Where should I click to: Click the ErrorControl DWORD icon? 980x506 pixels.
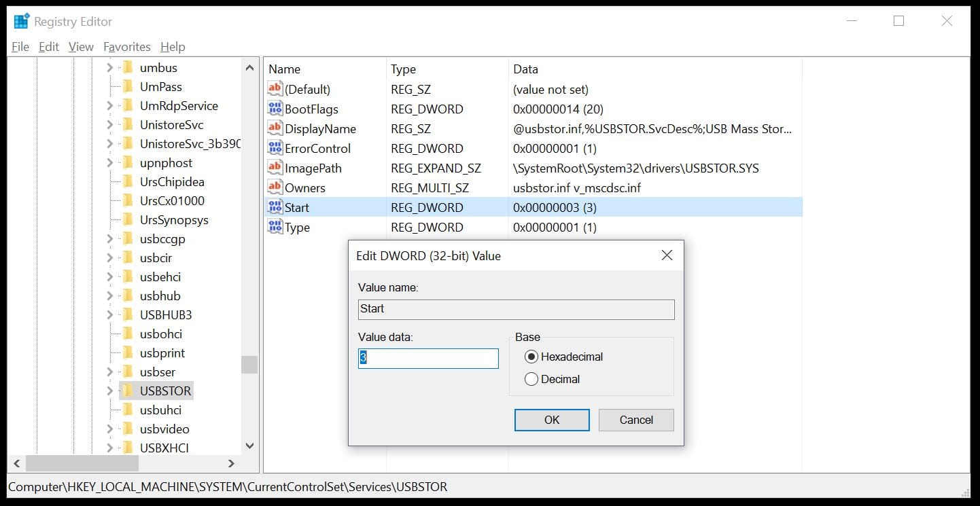275,148
